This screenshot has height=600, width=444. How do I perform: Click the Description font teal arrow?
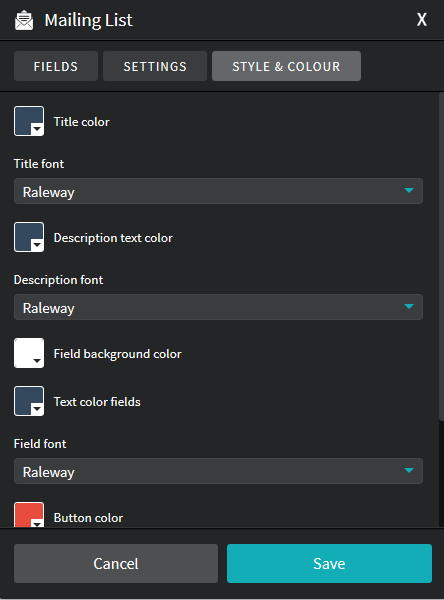tap(409, 307)
